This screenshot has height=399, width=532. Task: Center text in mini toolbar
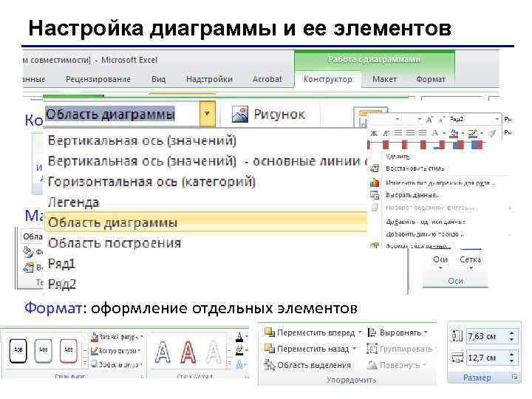410,133
